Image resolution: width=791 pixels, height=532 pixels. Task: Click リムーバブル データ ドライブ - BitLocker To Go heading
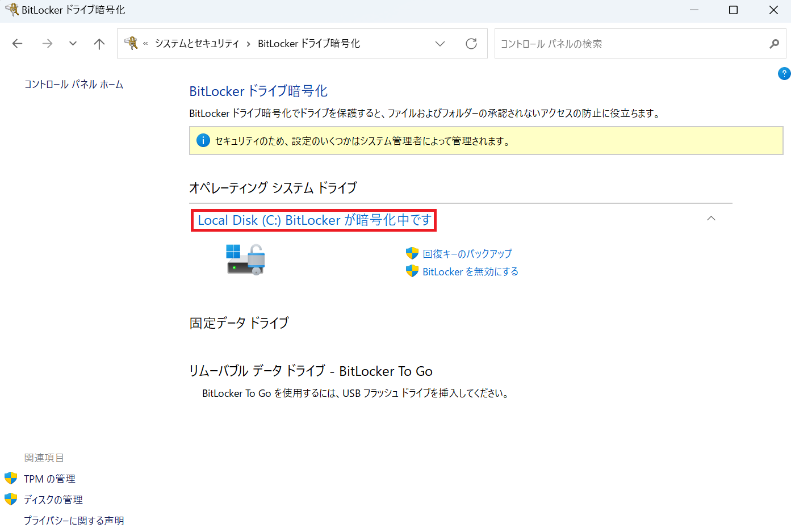311,371
